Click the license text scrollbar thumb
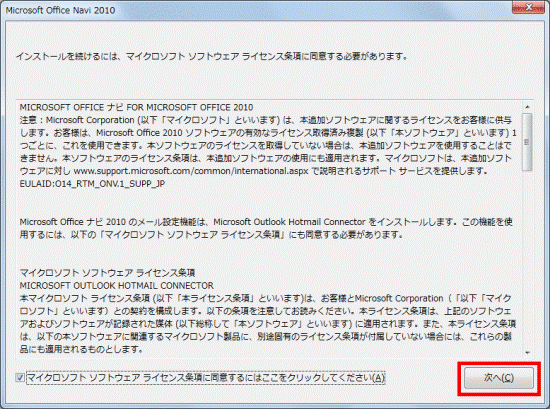 [x=527, y=142]
